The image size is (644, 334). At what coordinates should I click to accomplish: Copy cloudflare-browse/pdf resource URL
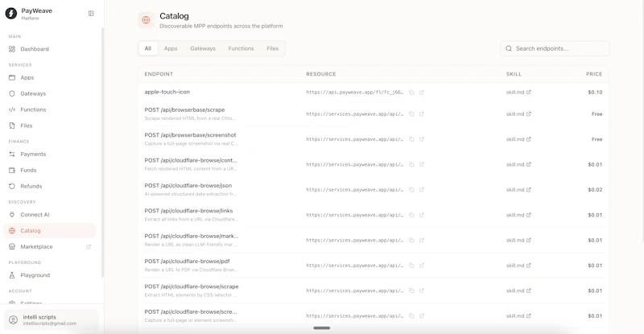point(411,266)
